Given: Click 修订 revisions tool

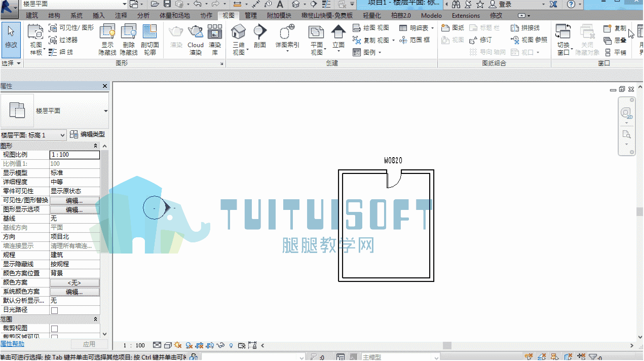Looking at the screenshot, I should click(480, 40).
